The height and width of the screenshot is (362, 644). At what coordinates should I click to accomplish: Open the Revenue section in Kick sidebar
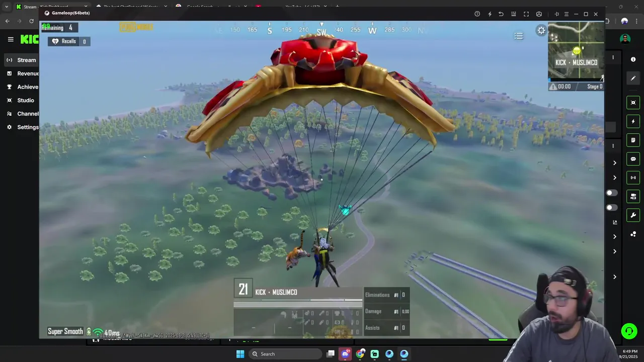(21, 73)
